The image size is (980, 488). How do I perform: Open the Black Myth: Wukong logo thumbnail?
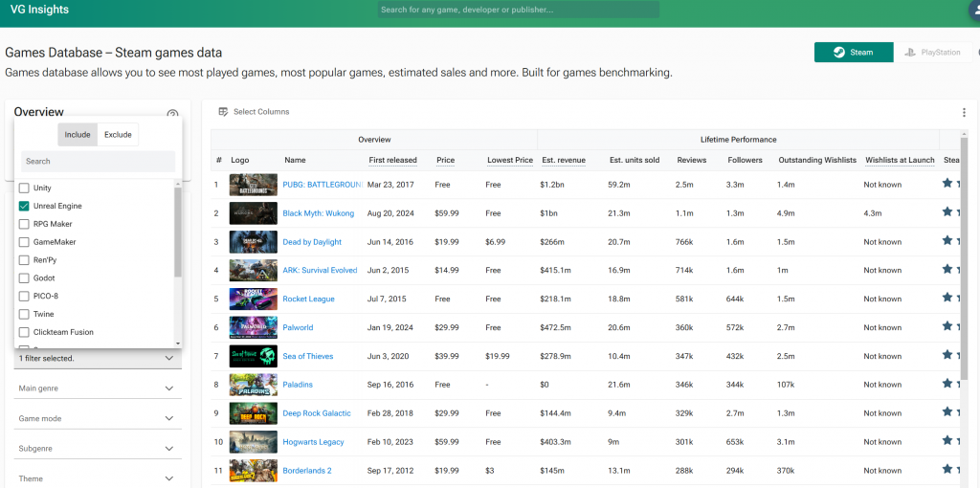click(x=253, y=213)
